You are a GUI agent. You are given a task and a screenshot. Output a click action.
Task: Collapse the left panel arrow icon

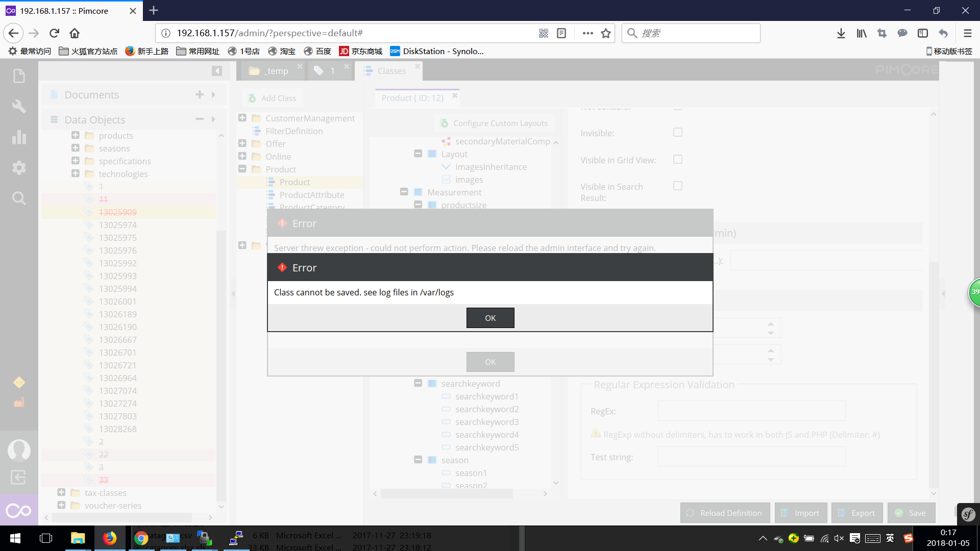pyautogui.click(x=217, y=71)
